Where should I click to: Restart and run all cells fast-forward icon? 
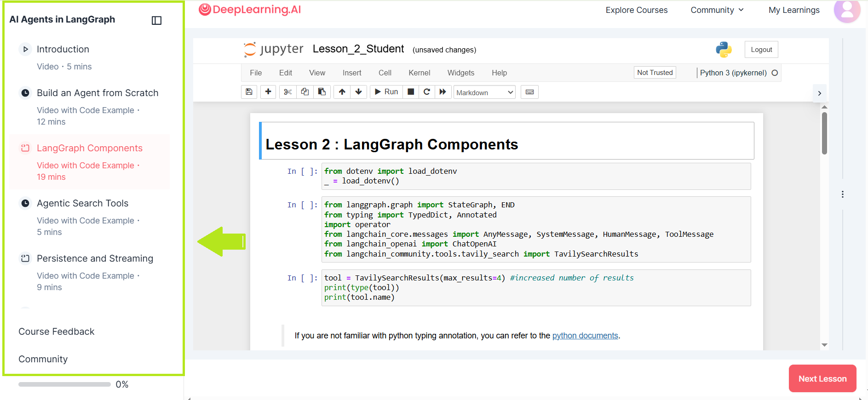click(443, 92)
